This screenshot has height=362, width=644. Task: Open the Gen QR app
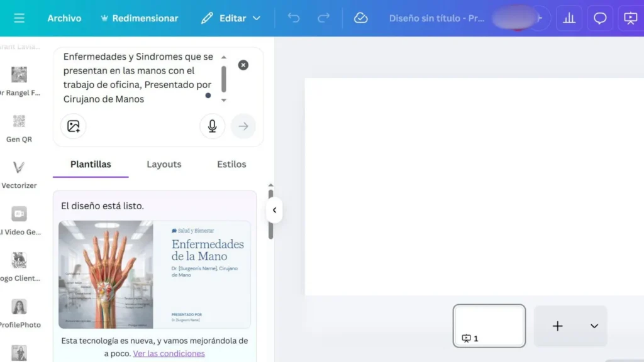pyautogui.click(x=19, y=126)
